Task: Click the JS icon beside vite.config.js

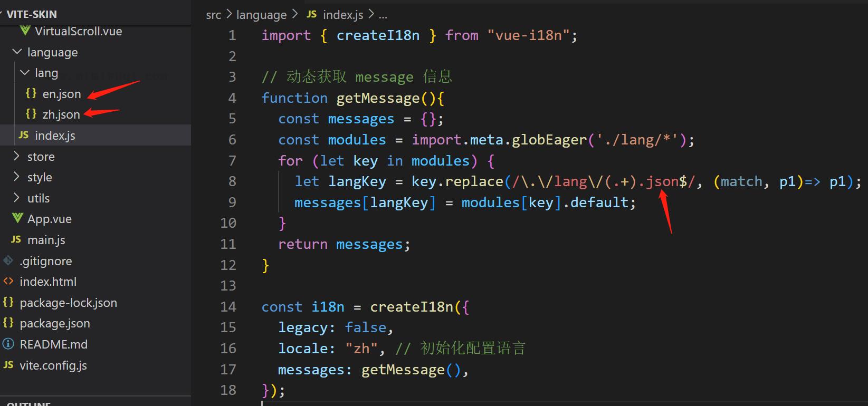Action: (x=8, y=365)
